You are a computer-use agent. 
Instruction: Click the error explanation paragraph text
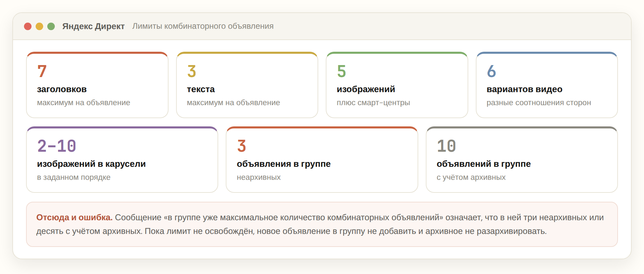[x=320, y=224]
